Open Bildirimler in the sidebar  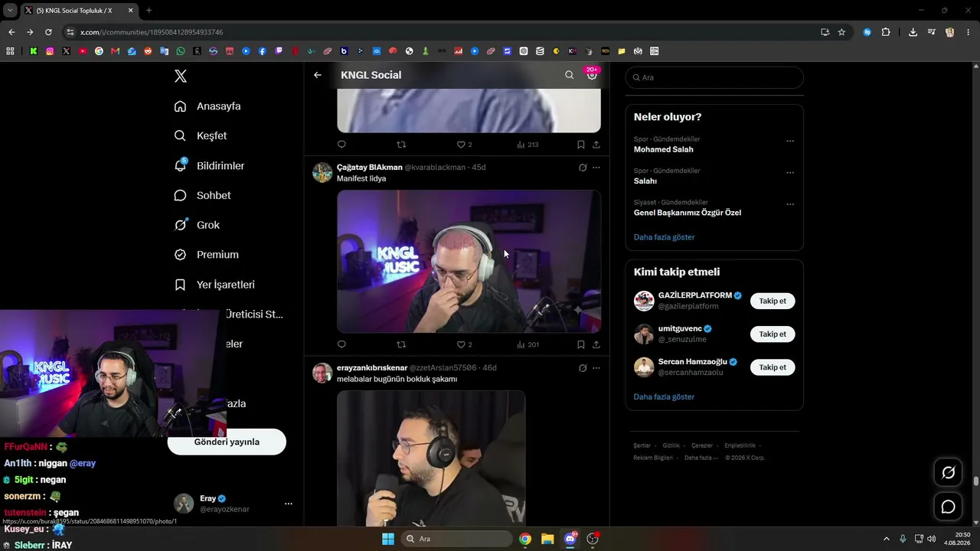[209, 166]
